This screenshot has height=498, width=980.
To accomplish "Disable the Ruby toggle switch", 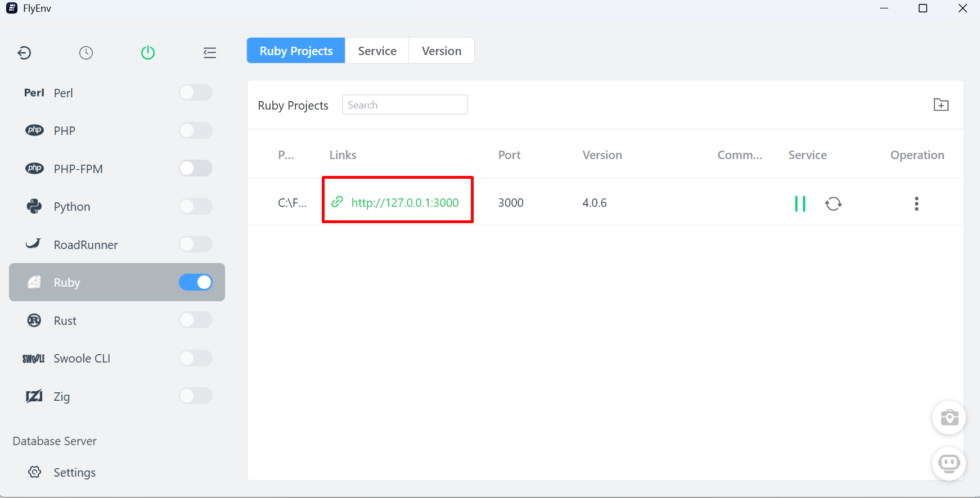I will tap(196, 282).
